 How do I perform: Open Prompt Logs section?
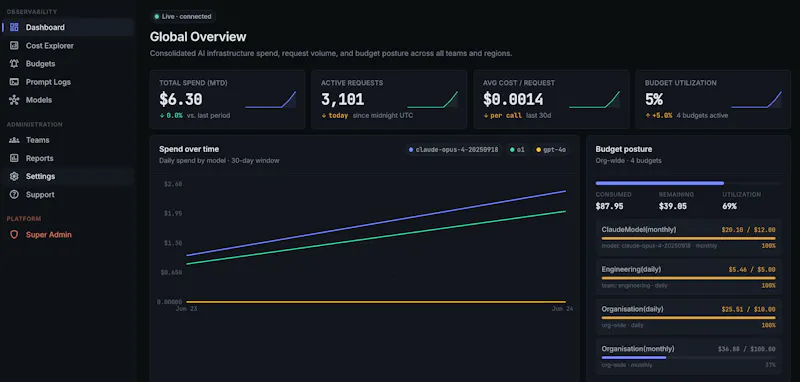tap(68, 82)
